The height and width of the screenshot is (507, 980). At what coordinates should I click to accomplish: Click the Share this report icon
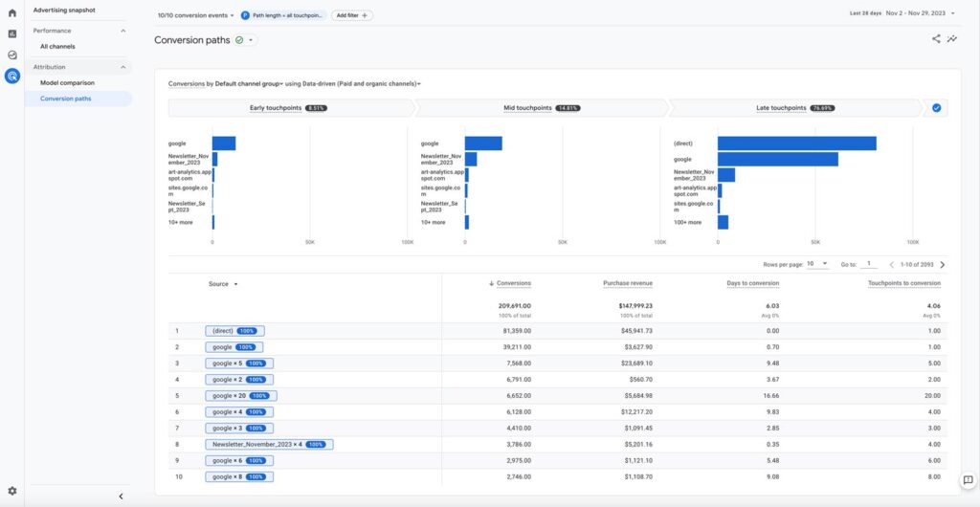pyautogui.click(x=936, y=39)
